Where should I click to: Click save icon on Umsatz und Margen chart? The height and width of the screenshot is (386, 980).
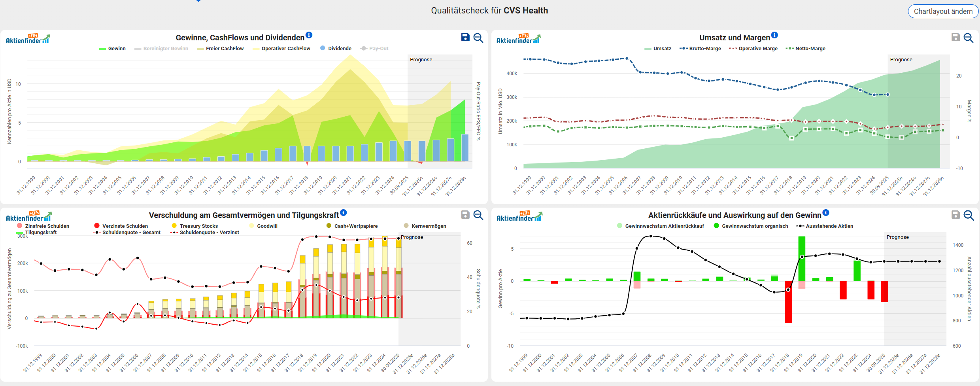955,37
